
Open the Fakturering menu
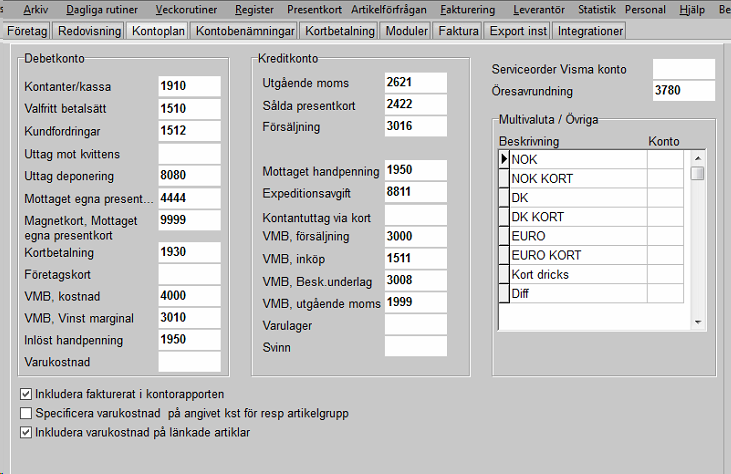[x=467, y=9]
